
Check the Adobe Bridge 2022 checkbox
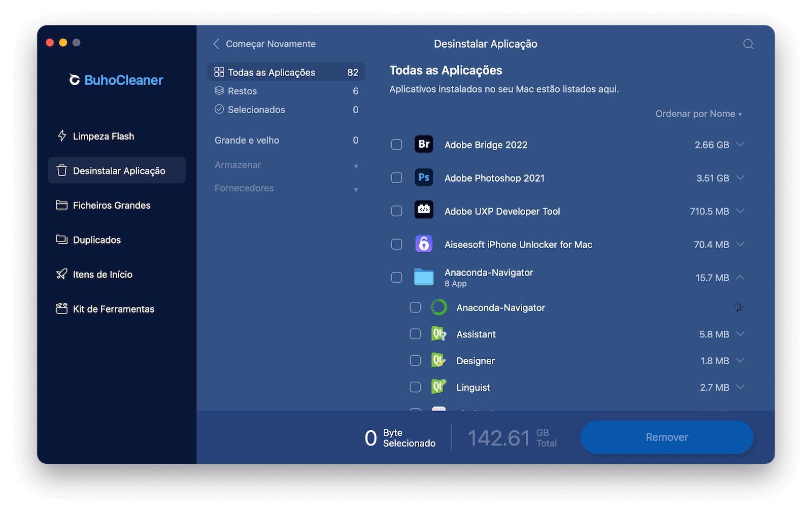[x=397, y=145]
